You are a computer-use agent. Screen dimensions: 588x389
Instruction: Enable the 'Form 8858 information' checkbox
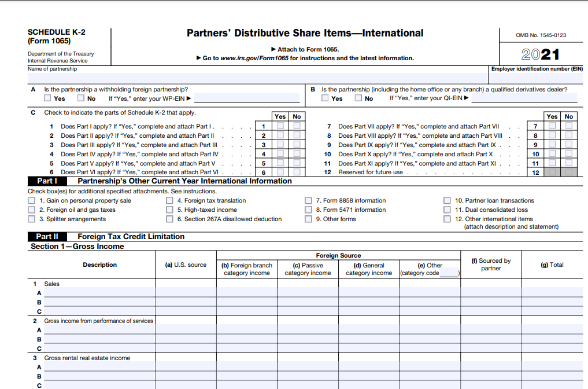pos(308,201)
